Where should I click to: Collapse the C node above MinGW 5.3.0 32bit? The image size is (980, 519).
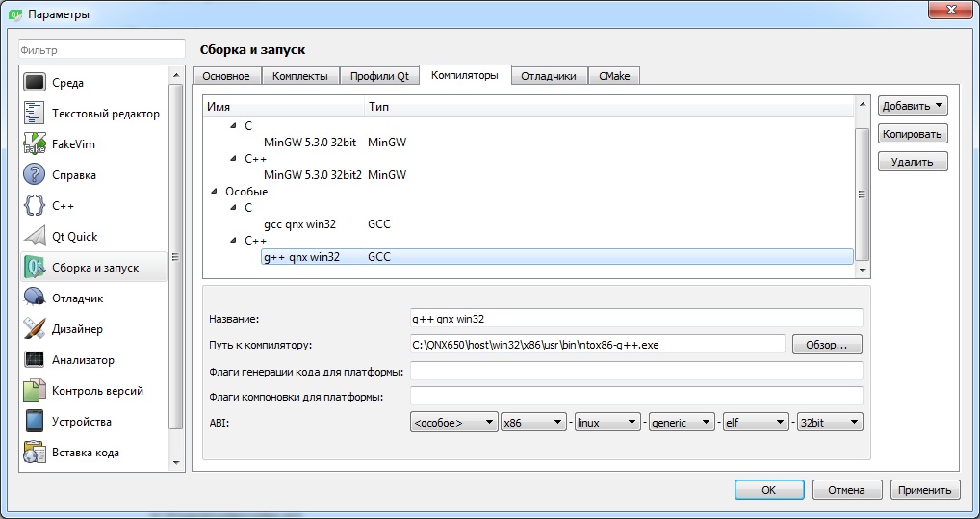[233, 126]
